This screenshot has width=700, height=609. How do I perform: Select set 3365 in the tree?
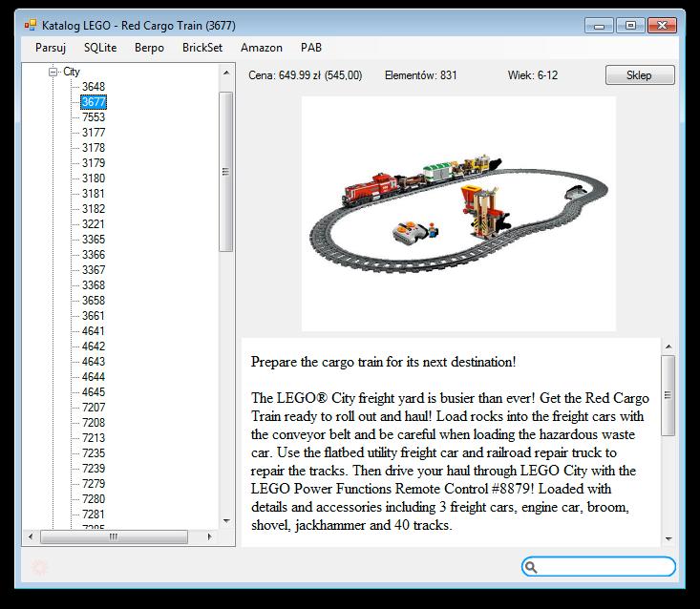(x=94, y=240)
